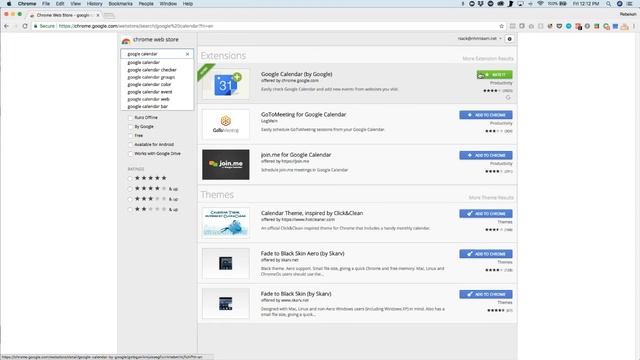Open GoToMeeting for Google Calendar title
Image resolution: width=640 pixels, height=360 pixels.
pyautogui.click(x=303, y=115)
